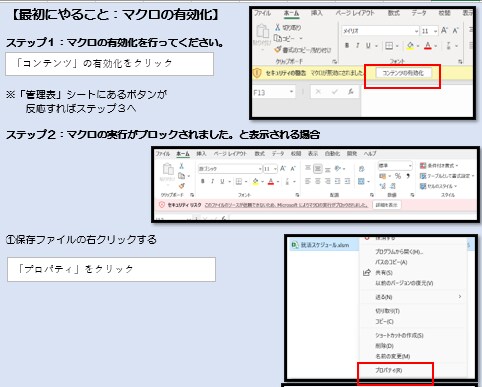Click Cut scissors in yellow-warning ribbon
The height and width of the screenshot is (387, 482).
pos(277,27)
